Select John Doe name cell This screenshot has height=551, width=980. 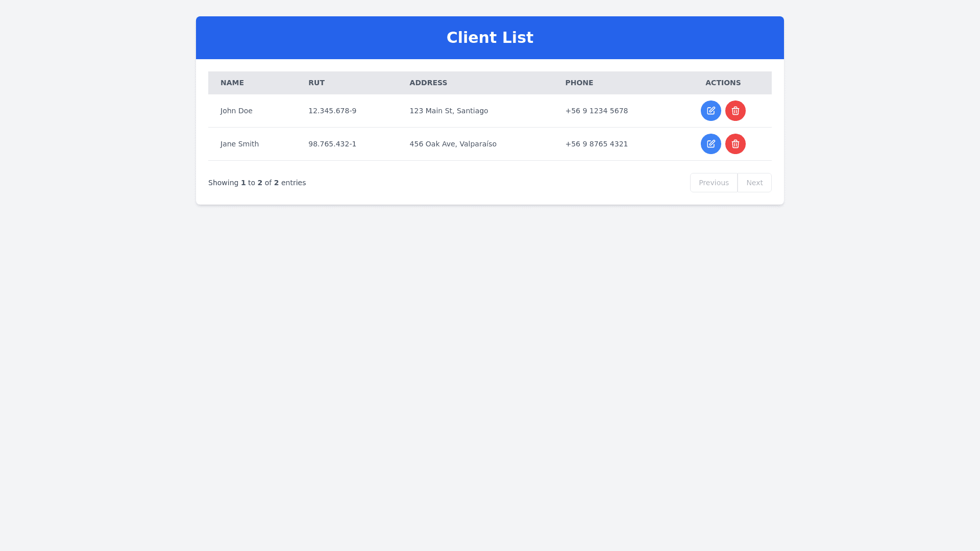pos(236,111)
